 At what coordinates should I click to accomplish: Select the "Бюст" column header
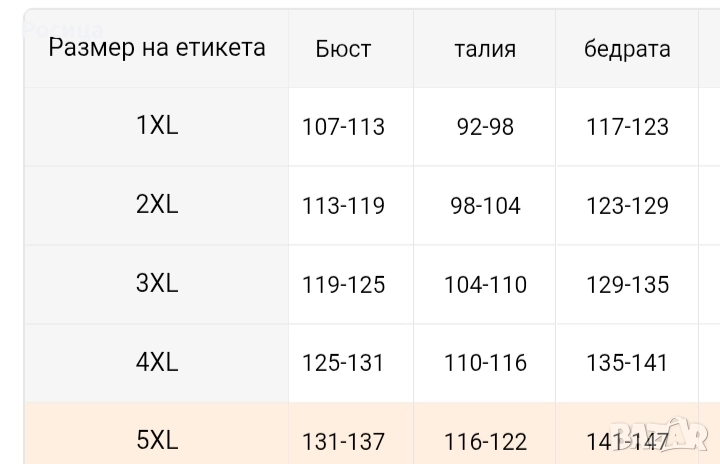[x=343, y=49]
